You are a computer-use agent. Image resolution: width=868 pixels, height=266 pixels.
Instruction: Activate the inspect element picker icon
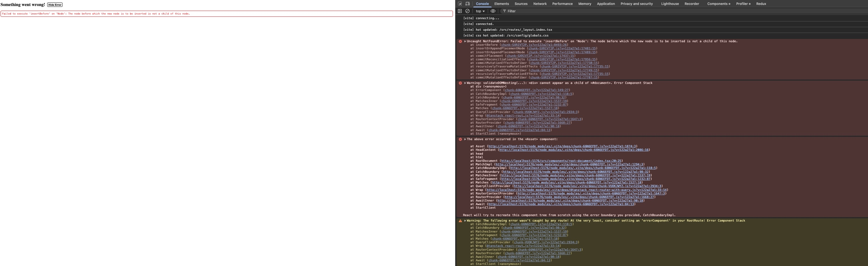(460, 4)
